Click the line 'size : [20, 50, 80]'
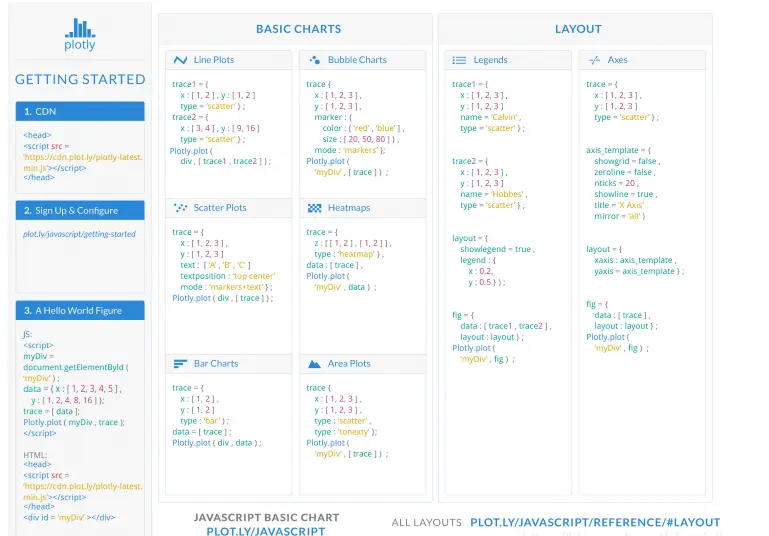The image size is (769, 536). 360,139
